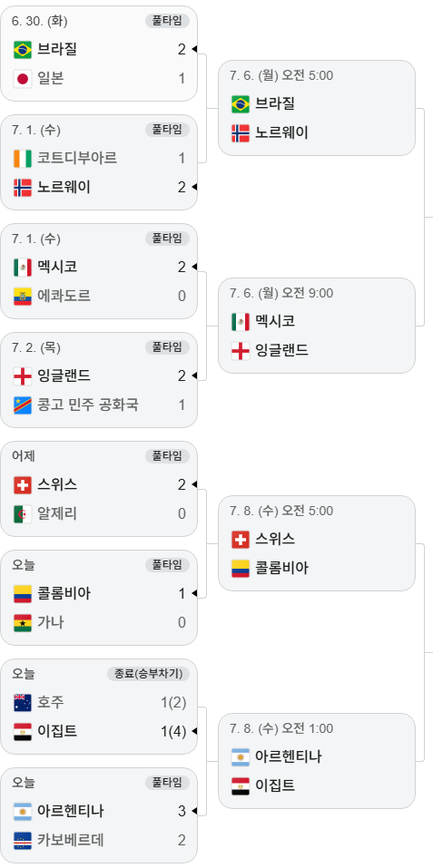Click the Ecuador flag icon
This screenshot has height=868, width=433.
23,297
